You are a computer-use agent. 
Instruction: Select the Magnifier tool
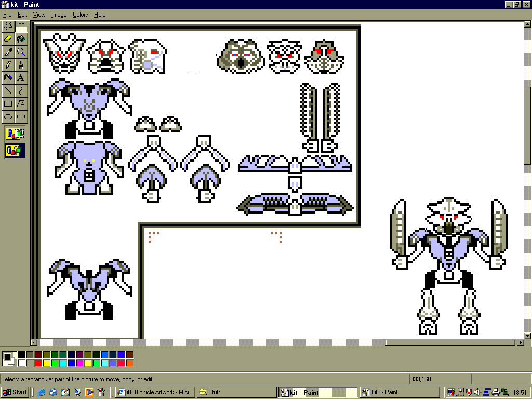pyautogui.click(x=21, y=52)
